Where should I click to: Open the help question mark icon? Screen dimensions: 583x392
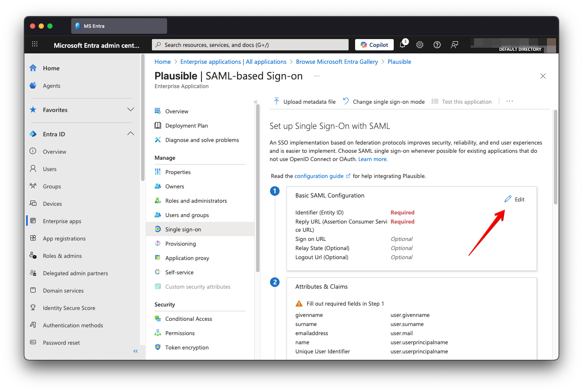(437, 45)
